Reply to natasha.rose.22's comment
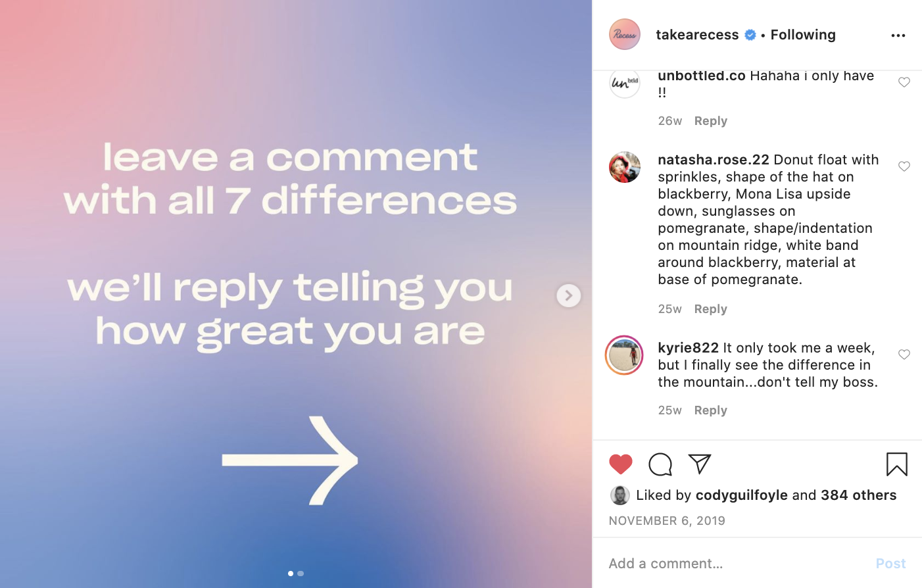 point(710,309)
